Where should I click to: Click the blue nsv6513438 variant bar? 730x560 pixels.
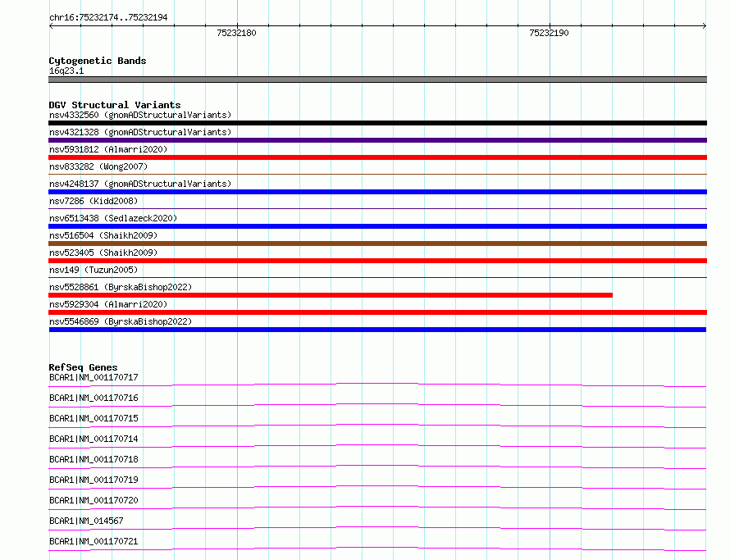[377, 226]
